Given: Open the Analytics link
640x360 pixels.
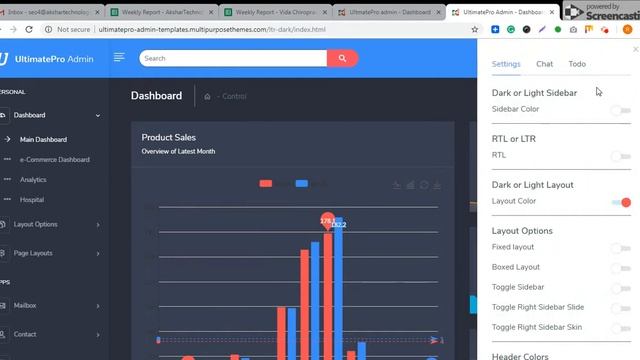Looking at the screenshot, I should 33,180.
